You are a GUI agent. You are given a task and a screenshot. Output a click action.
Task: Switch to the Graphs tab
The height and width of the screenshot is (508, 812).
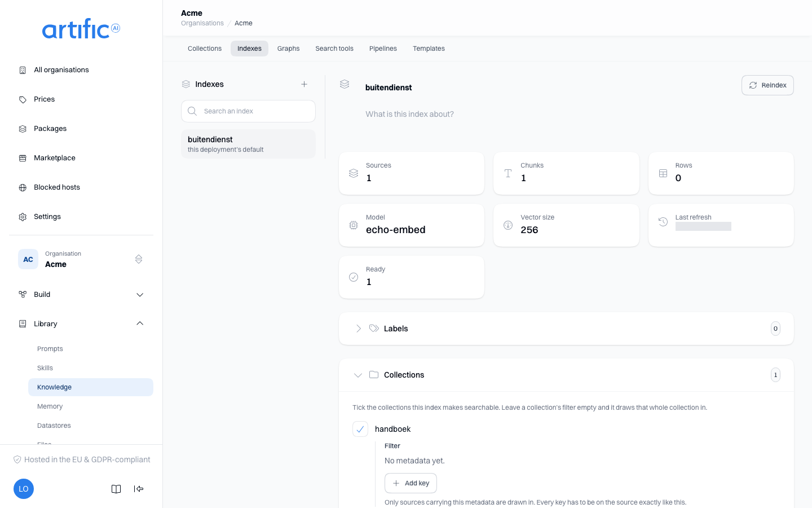click(x=288, y=49)
